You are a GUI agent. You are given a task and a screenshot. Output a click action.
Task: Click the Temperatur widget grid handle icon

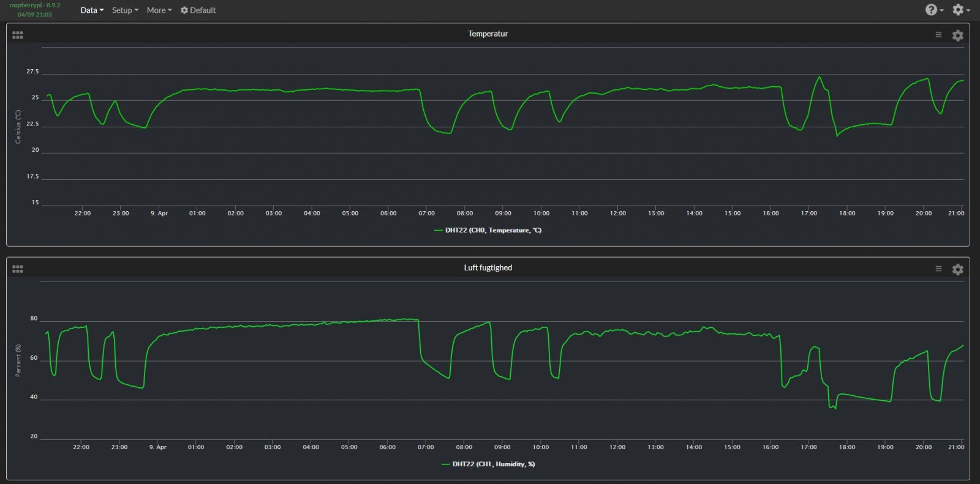click(x=18, y=35)
